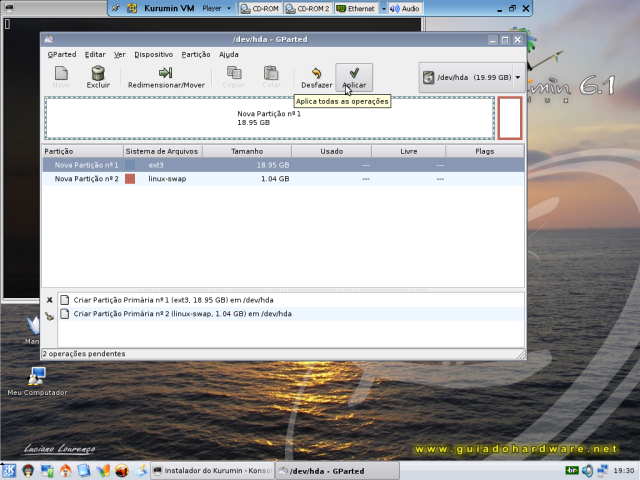
Task: Click the 2 operações pendentes status bar text
Action: 84,353
